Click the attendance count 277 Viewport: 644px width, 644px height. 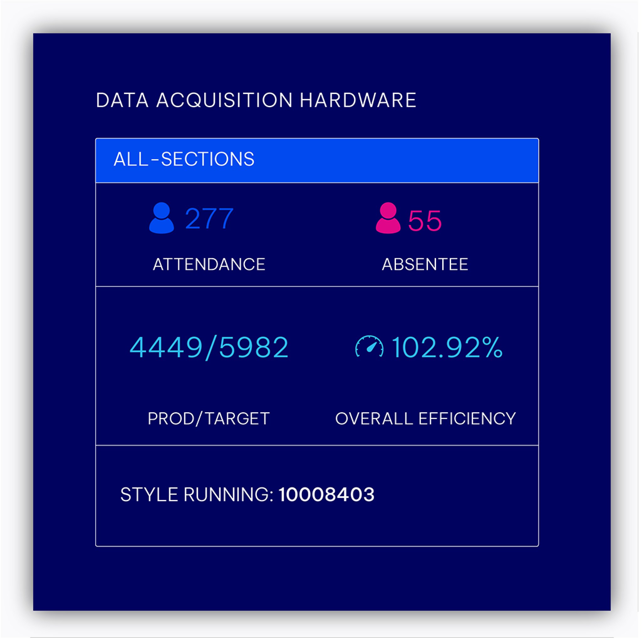209,219
